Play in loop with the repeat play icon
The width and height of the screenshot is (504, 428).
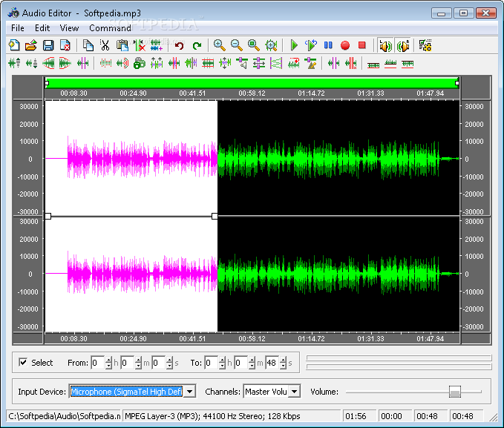click(x=311, y=45)
